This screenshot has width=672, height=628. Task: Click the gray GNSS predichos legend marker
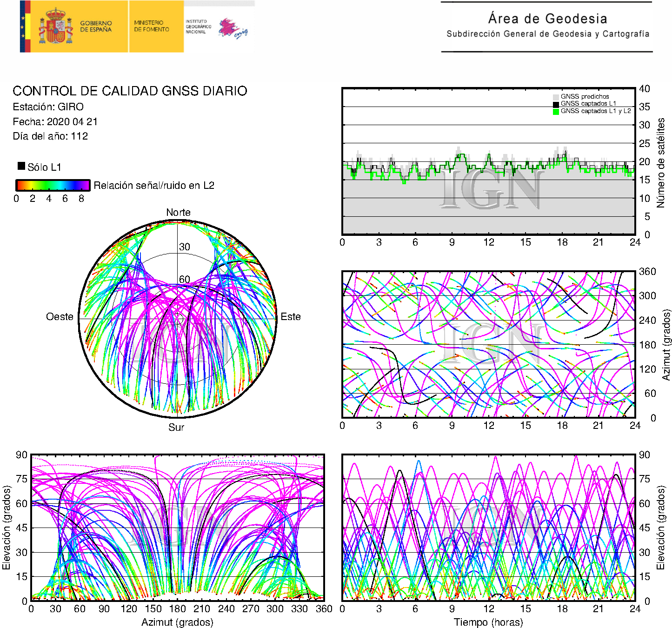pyautogui.click(x=556, y=97)
